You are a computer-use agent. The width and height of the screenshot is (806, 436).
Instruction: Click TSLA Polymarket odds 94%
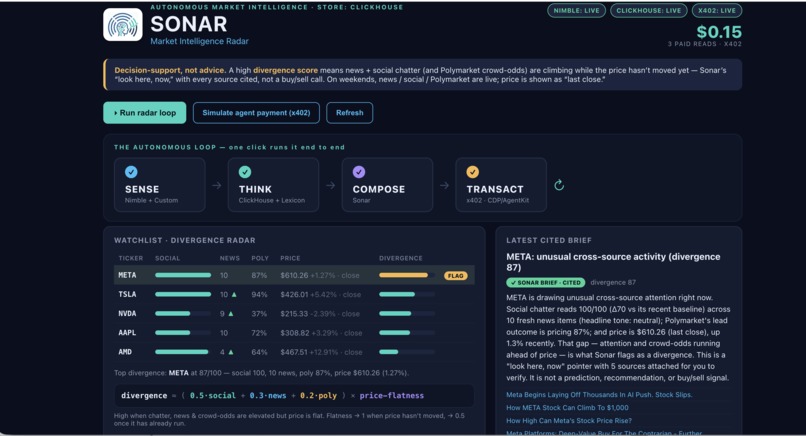click(259, 295)
